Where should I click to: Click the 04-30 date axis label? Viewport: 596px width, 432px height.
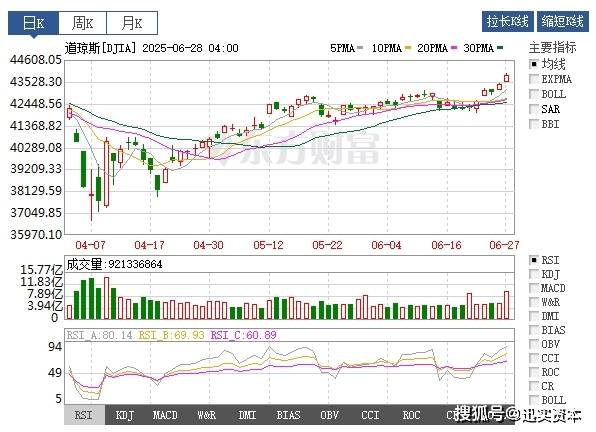208,245
